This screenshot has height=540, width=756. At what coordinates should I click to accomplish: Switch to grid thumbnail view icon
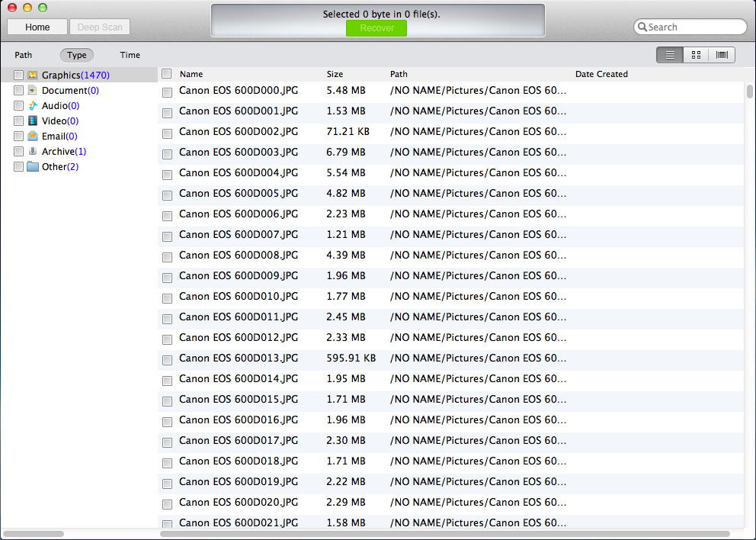coord(696,55)
